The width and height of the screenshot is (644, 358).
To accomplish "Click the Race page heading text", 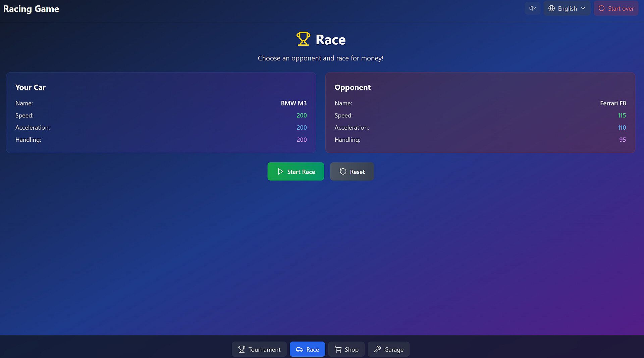I will tap(330, 40).
